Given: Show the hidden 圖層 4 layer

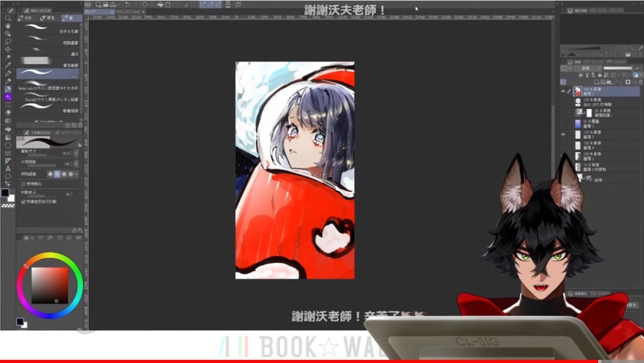Looking at the screenshot, I should 563,145.
